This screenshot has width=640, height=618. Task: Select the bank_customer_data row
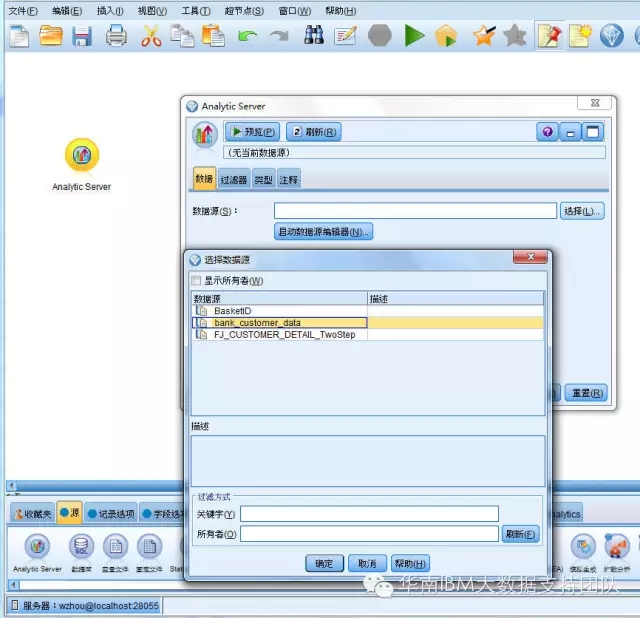pyautogui.click(x=367, y=323)
